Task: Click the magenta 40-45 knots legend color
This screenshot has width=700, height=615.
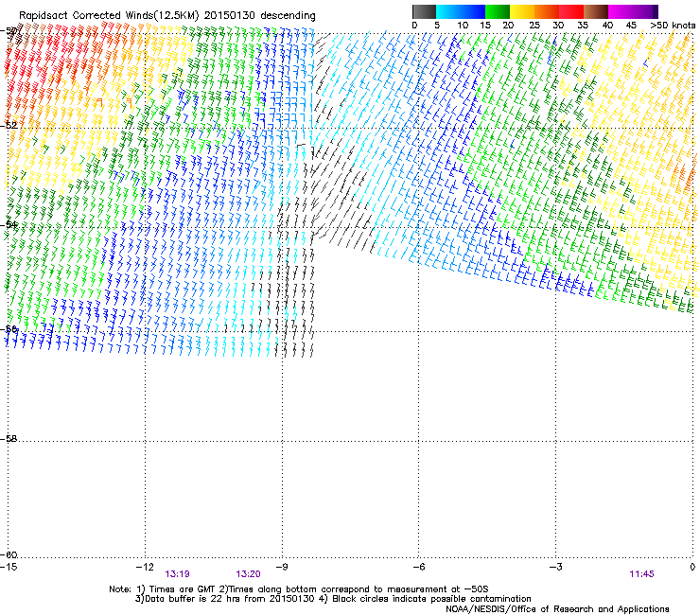Action: click(621, 11)
